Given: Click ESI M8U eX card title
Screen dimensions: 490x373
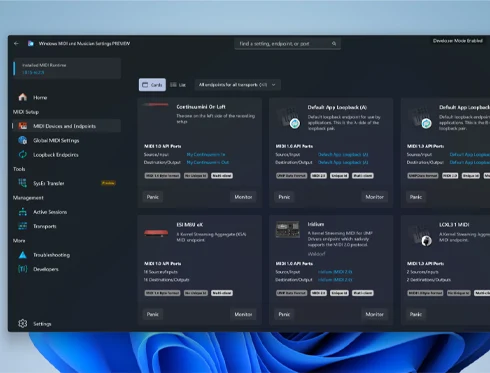Looking at the screenshot, I should pos(189,224).
